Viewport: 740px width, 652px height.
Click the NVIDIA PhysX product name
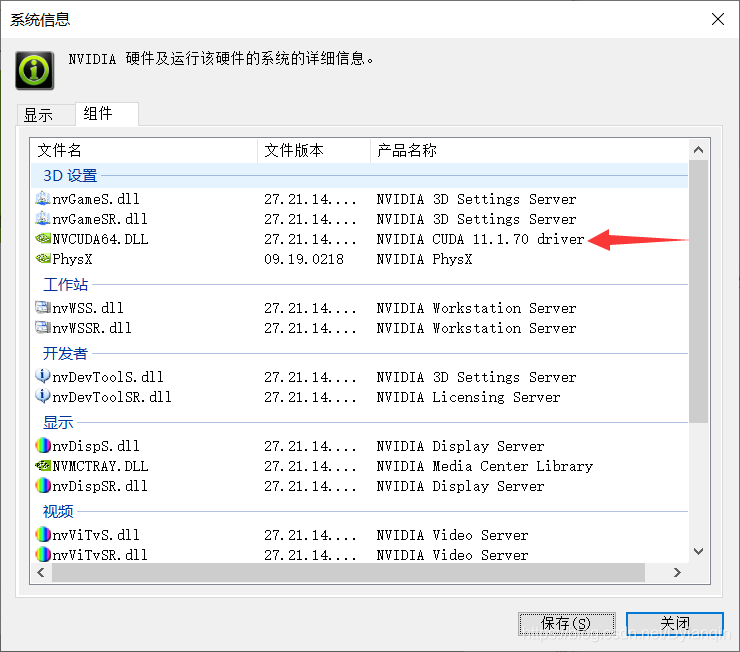pos(424,259)
